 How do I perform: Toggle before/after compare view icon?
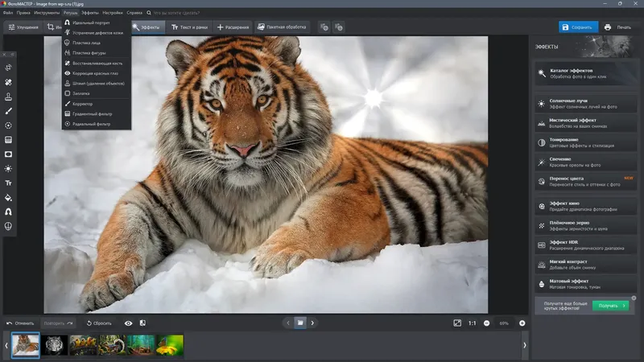(x=142, y=323)
